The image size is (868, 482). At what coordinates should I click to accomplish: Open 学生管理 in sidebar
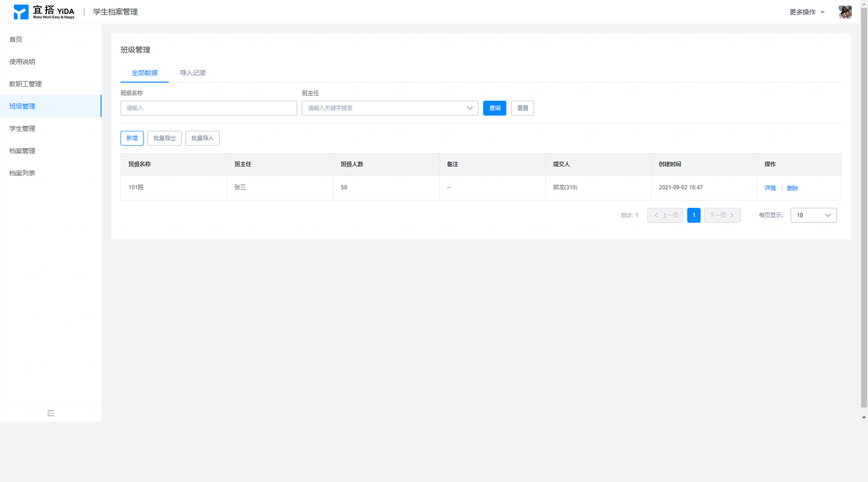point(51,128)
